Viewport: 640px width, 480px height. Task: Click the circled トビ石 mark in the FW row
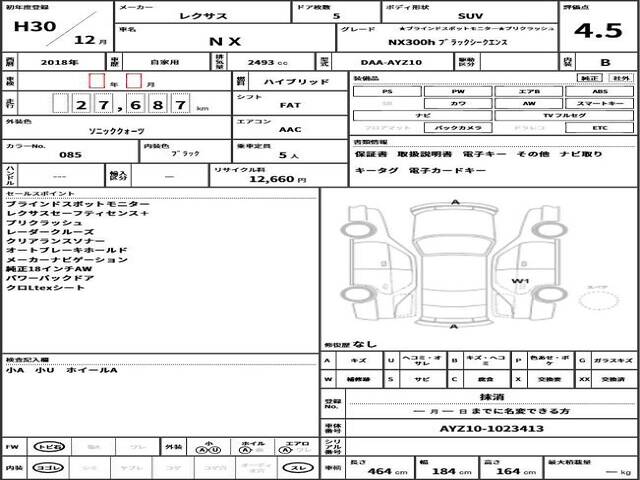click(46, 447)
